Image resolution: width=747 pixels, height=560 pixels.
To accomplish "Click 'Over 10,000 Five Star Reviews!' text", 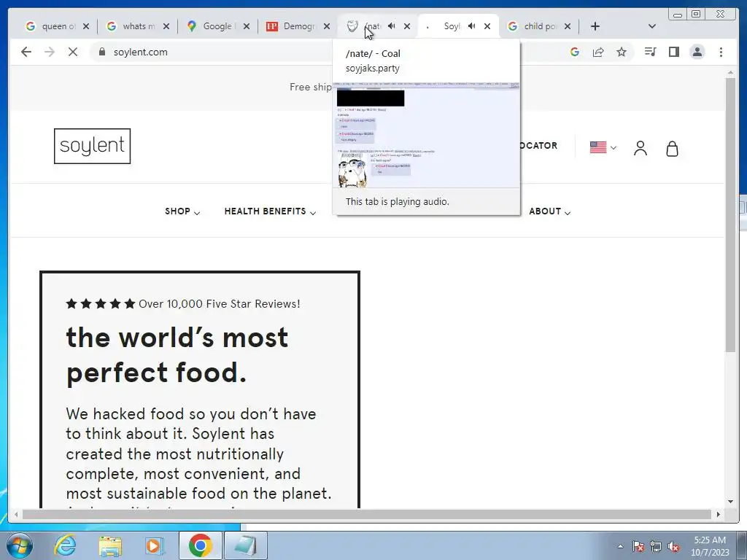I will 219,304.
